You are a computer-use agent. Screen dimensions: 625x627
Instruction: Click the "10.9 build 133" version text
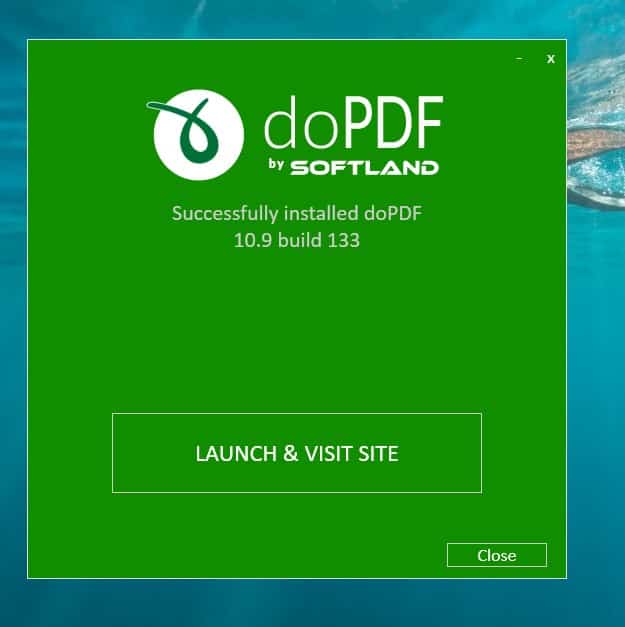pos(297,240)
